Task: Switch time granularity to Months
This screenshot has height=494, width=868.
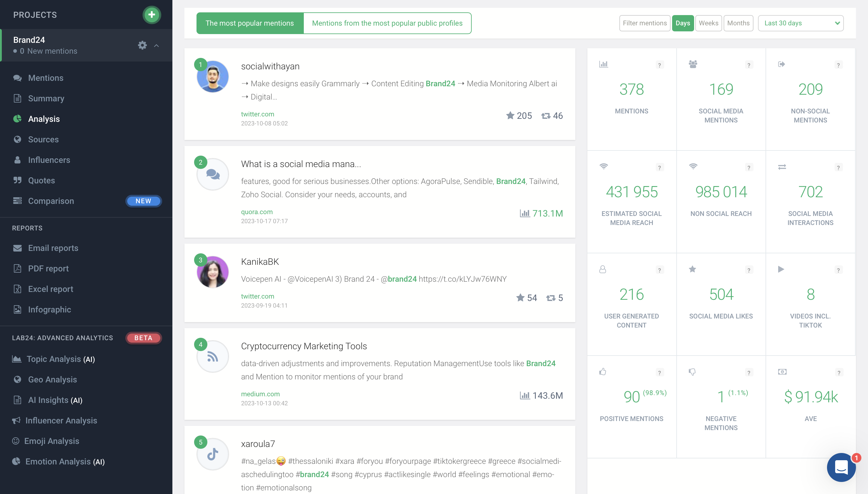Action: (x=738, y=23)
